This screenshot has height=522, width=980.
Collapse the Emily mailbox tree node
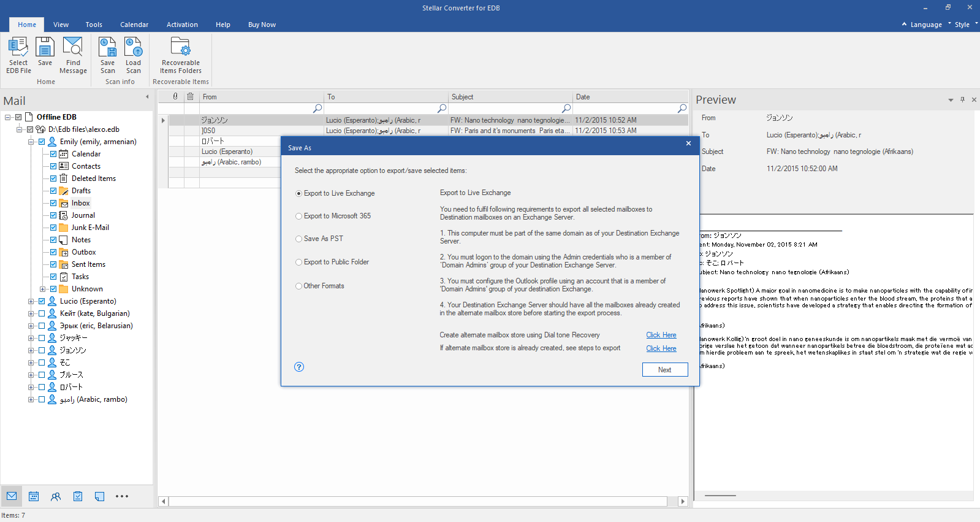31,142
